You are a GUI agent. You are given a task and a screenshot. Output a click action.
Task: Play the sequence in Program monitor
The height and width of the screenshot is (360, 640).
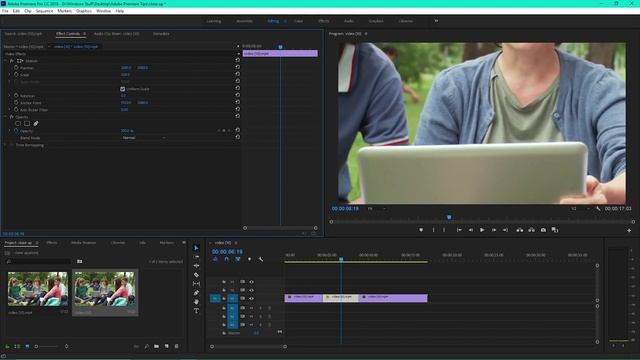pos(482,230)
